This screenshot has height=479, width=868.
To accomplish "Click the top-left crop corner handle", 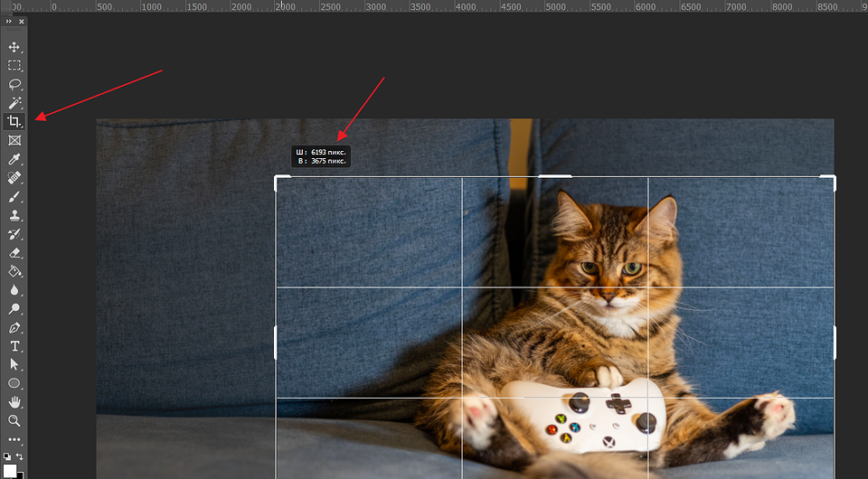I will pyautogui.click(x=277, y=178).
